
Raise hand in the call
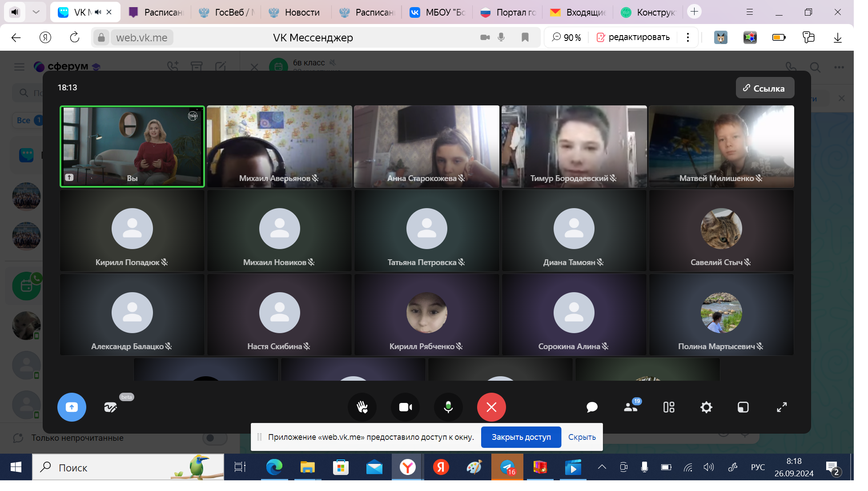(362, 407)
